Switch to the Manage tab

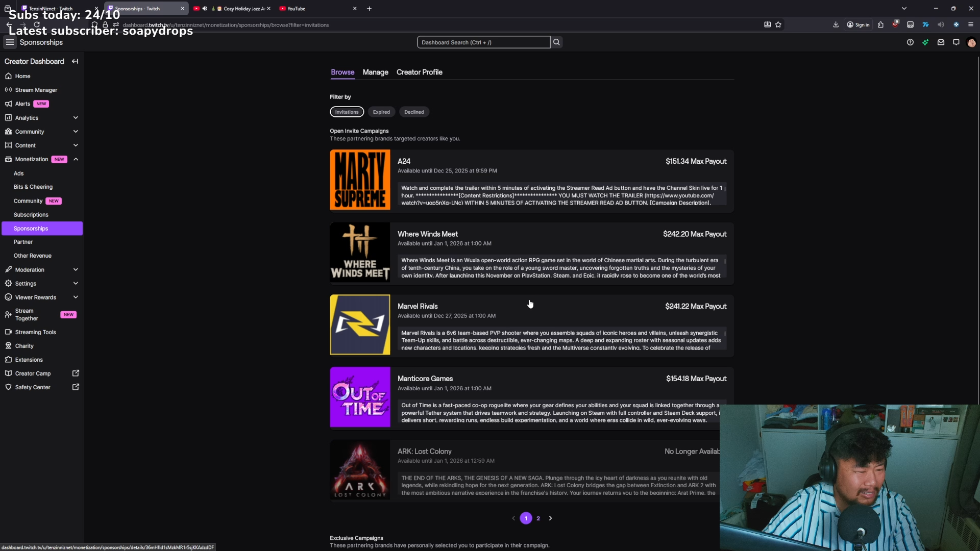pos(375,72)
